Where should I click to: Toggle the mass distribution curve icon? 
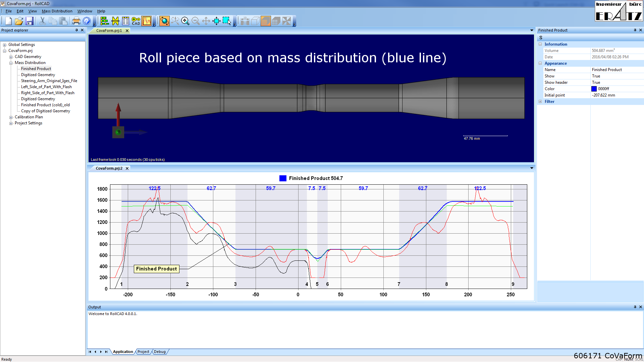pyautogui.click(x=147, y=21)
